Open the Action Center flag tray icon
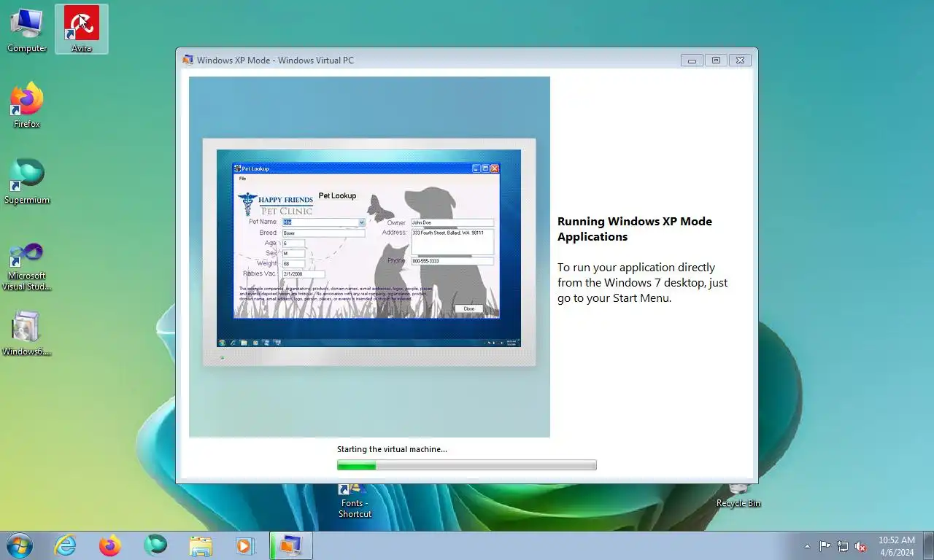This screenshot has height=560, width=934. coord(825,545)
